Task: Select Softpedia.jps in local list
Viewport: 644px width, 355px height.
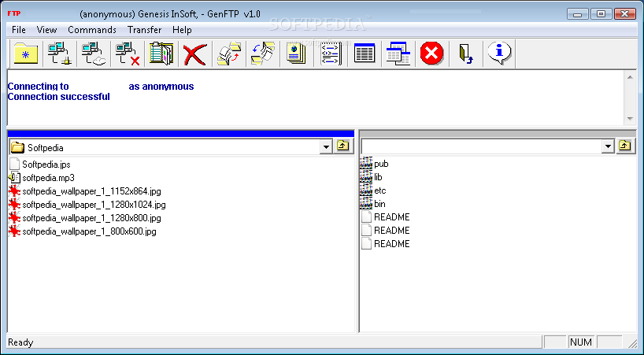Action: [46, 165]
